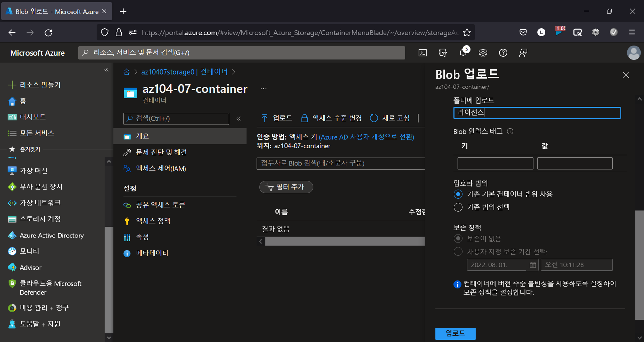Image resolution: width=644 pixels, height=342 pixels.
Task: Click the 폴더에 업로드 text field
Action: 537,113
